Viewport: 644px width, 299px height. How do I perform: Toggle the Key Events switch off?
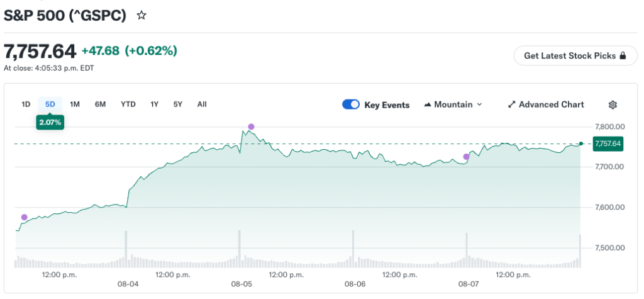[x=351, y=104]
